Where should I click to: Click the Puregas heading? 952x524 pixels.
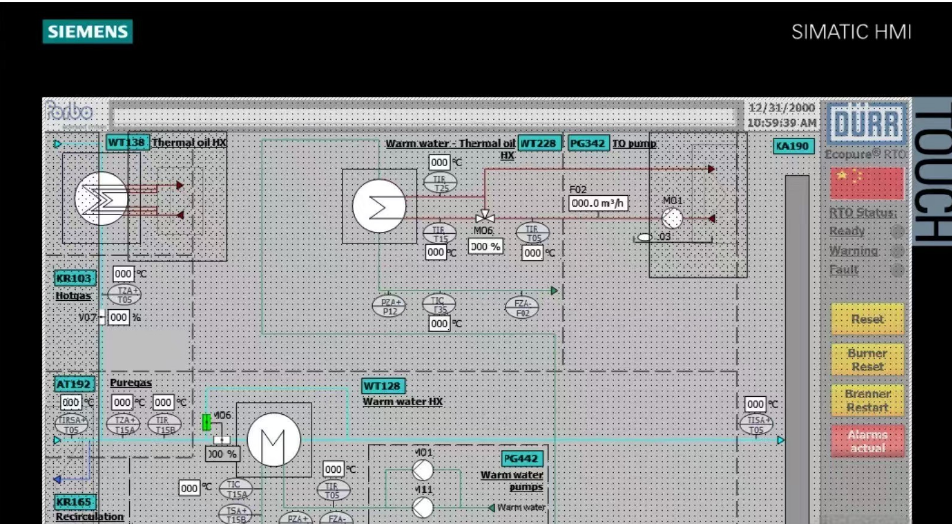pyautogui.click(x=131, y=383)
